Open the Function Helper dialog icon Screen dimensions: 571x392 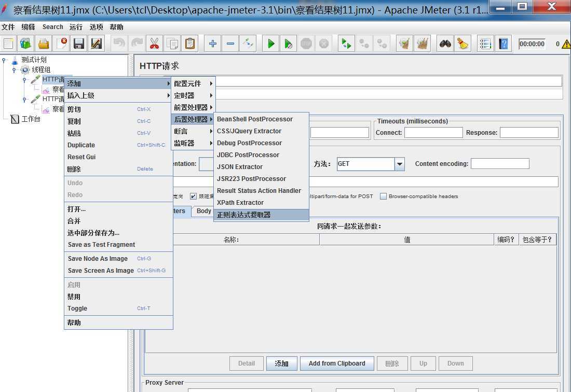pyautogui.click(x=485, y=44)
